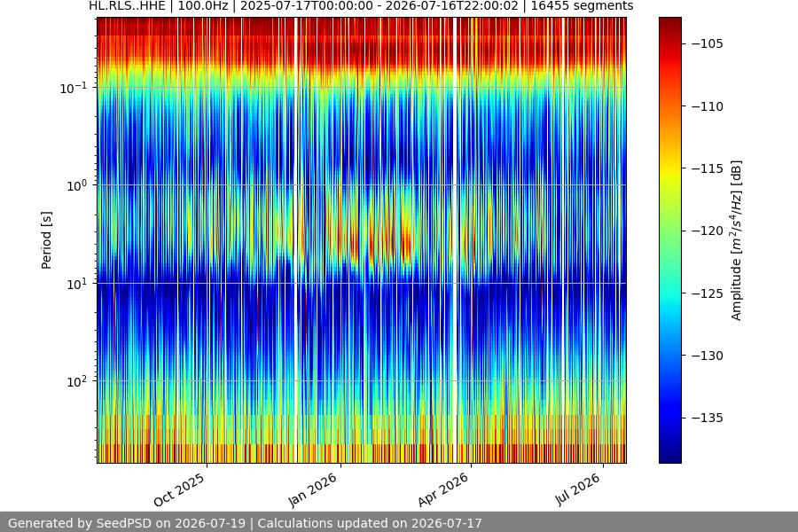
Task: Click the Jan 2026 x-axis label
Action: 312,489
